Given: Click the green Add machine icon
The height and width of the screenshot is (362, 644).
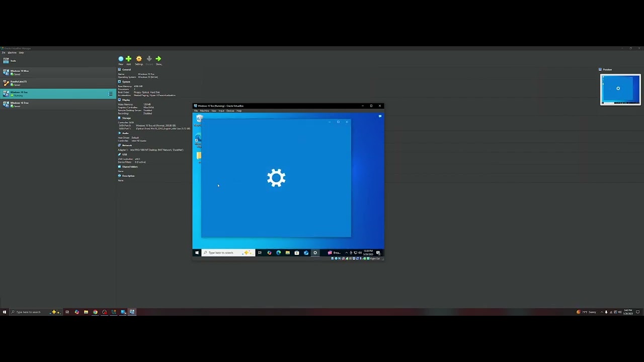Looking at the screenshot, I should [x=128, y=60].
